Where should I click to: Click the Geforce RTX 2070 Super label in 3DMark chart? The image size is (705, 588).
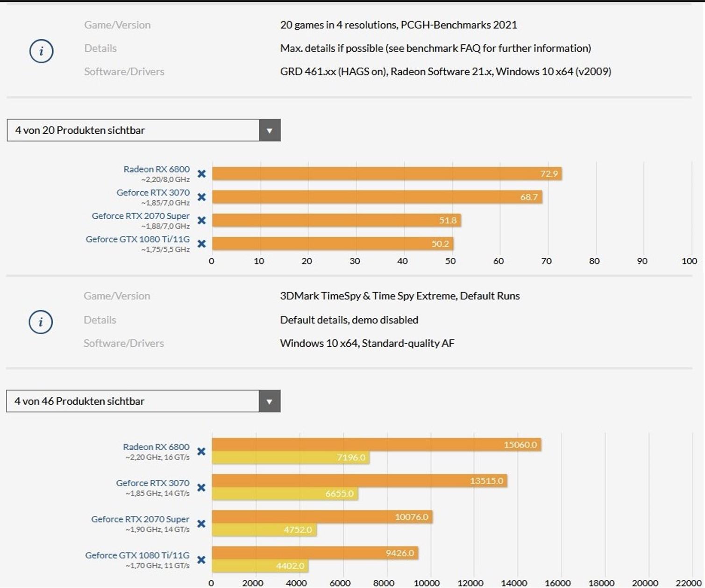coord(140,519)
